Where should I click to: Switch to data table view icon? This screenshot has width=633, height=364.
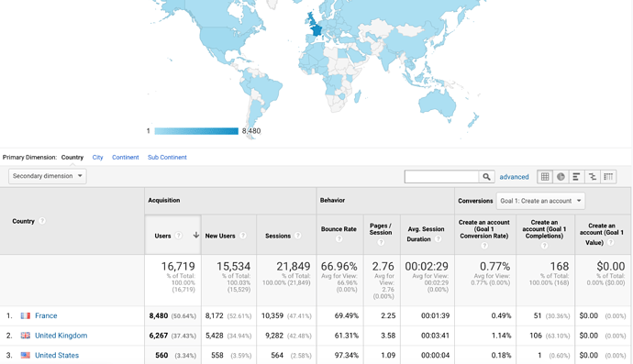pyautogui.click(x=545, y=177)
